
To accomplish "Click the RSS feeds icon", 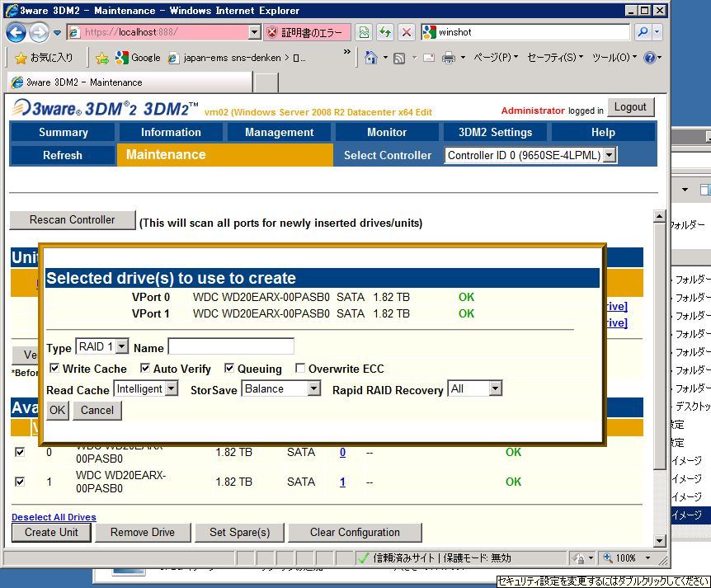I will pos(399,58).
